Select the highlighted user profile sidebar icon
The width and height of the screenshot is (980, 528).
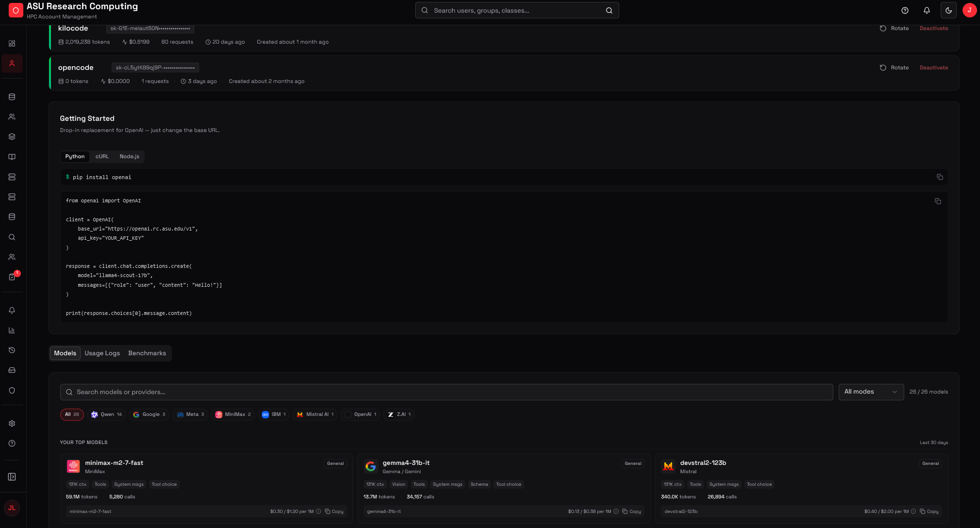click(x=12, y=64)
